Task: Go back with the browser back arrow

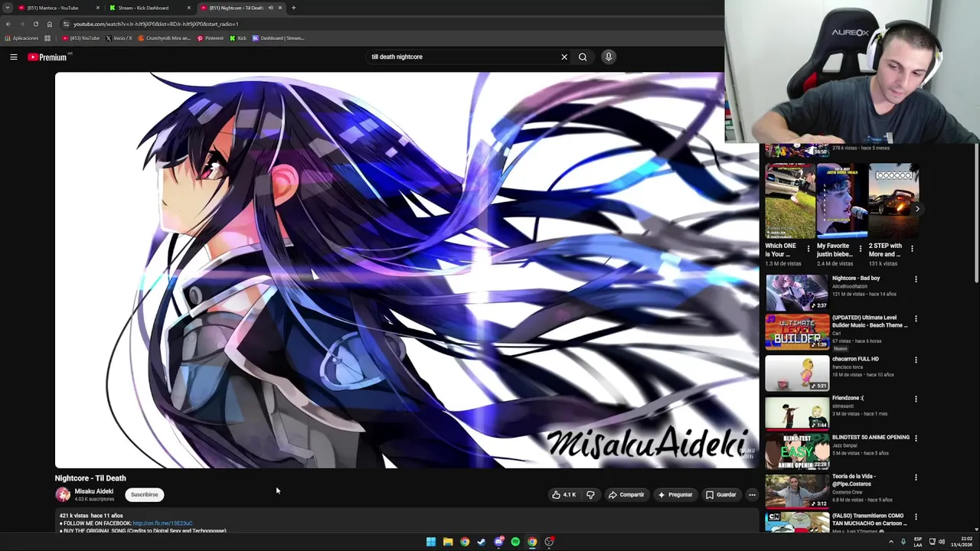Action: click(x=8, y=24)
